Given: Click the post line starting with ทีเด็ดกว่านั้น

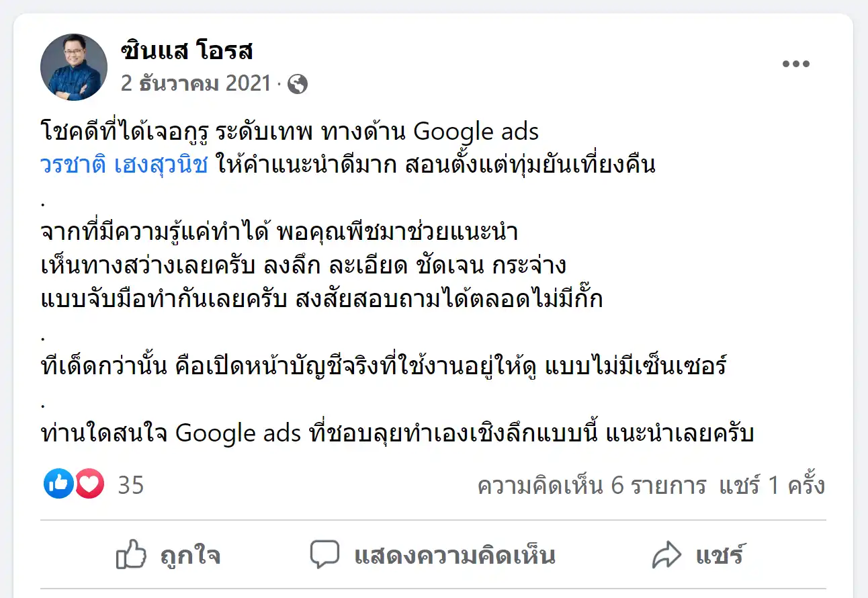Looking at the screenshot, I should coord(383,367).
